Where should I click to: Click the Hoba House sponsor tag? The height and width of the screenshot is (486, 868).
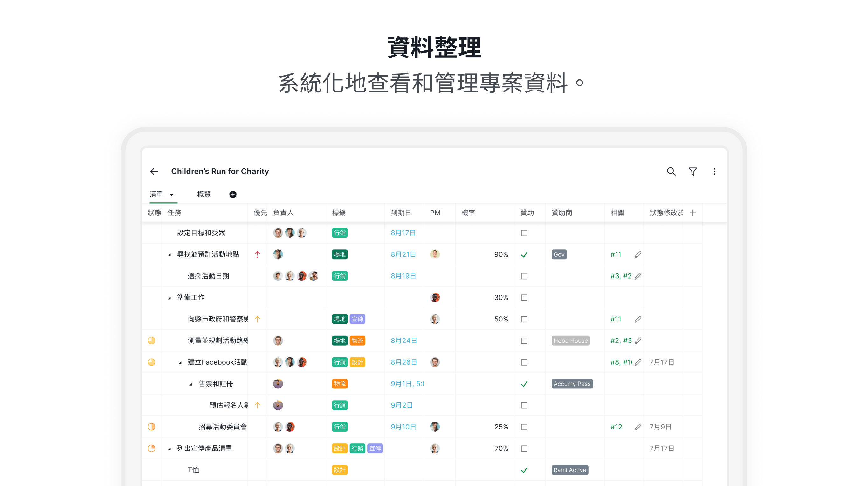coord(570,341)
